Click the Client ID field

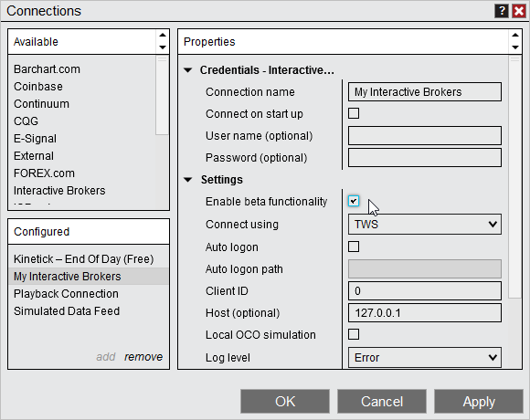coord(425,290)
